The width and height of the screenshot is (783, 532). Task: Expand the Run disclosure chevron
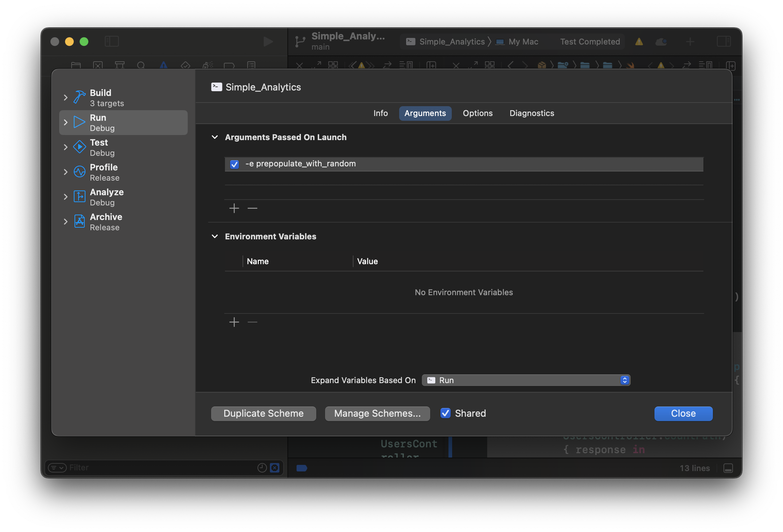point(66,123)
